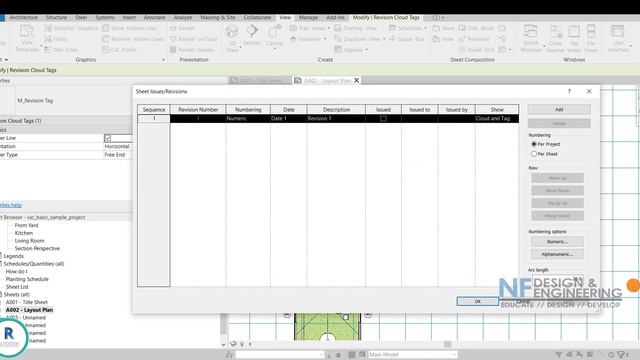Edit the Revision 1 description cell
The image size is (640, 360).
tap(336, 118)
